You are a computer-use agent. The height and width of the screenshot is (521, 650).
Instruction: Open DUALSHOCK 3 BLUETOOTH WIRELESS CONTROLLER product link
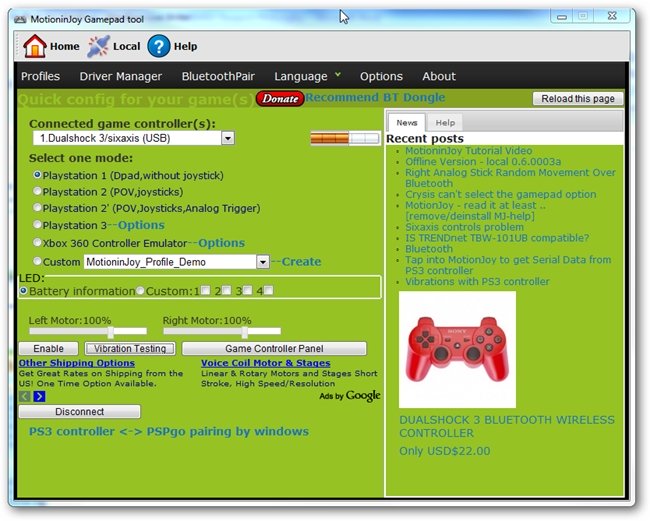(x=507, y=426)
